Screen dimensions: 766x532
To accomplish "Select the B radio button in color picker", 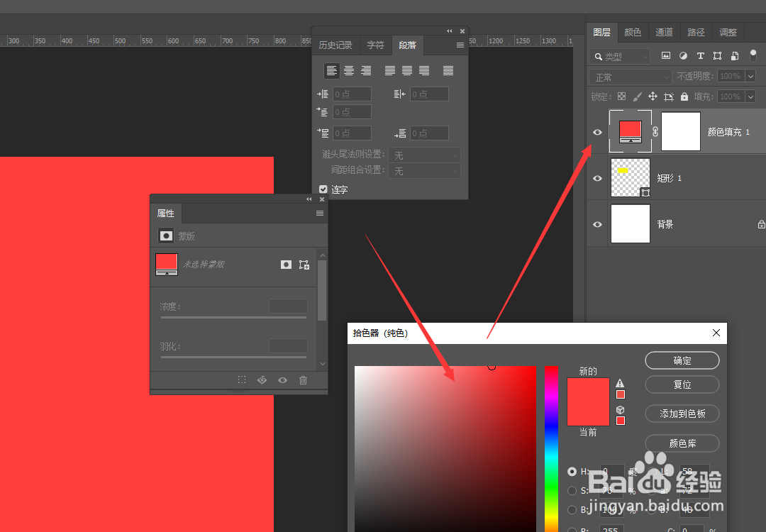I will click(x=572, y=509).
